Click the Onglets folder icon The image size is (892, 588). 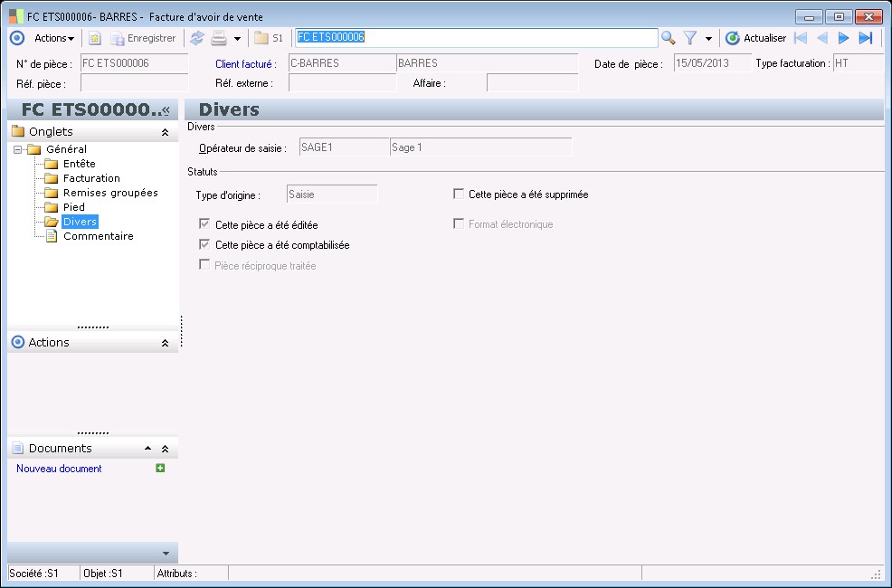point(18,131)
